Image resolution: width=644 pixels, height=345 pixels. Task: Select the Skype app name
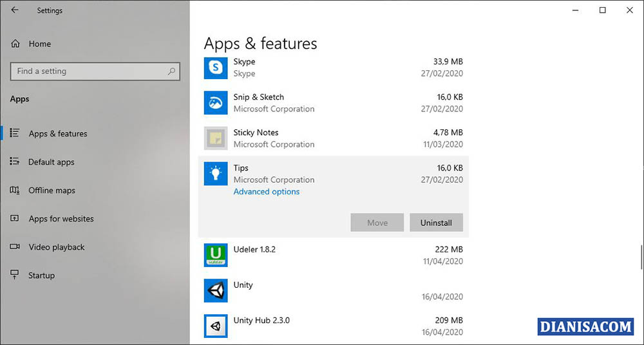[x=244, y=62]
